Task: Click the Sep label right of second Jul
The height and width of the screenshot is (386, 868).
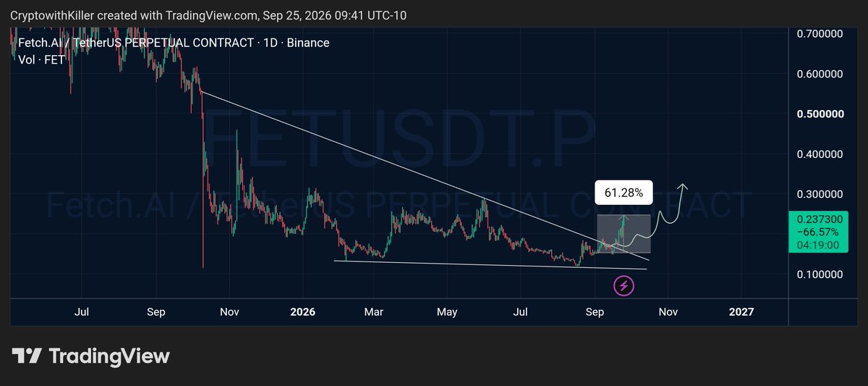Action: [595, 312]
